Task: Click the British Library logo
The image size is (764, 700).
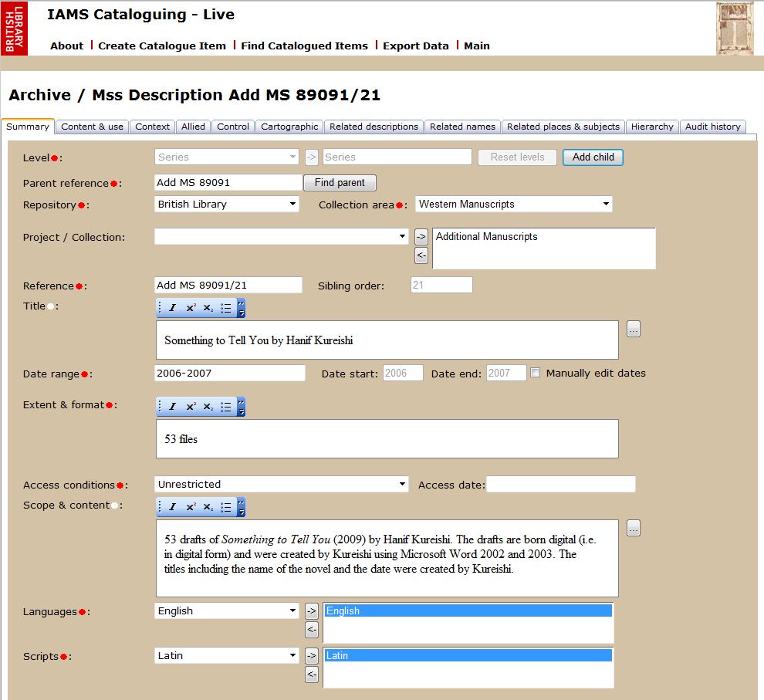Action: (14, 29)
